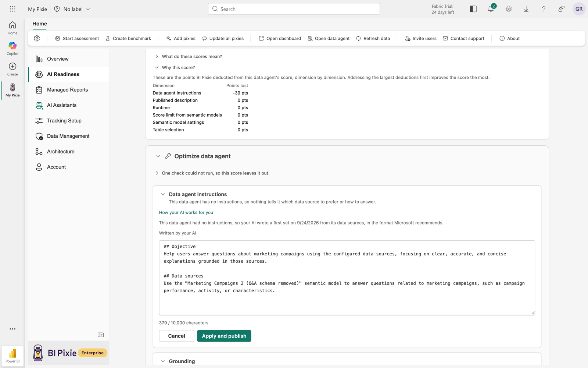The image size is (588, 368).
Task: Open the notifications bell icon
Action: (x=491, y=9)
